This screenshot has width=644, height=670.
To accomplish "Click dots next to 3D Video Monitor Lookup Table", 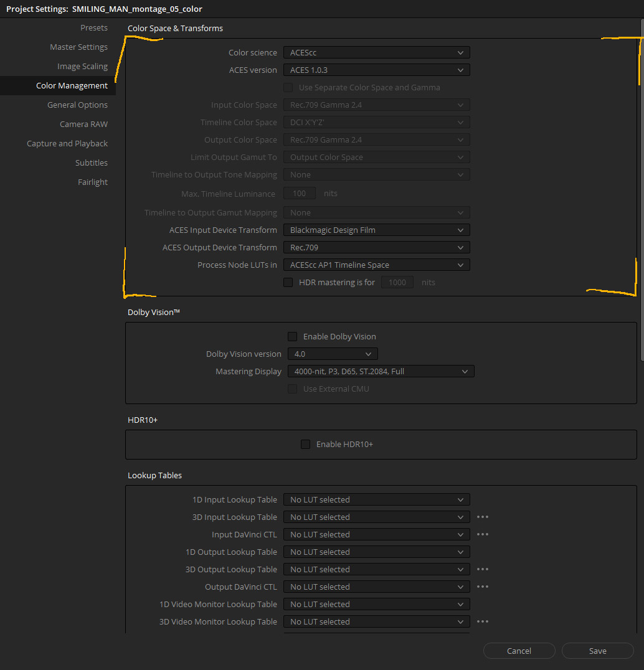I will coord(483,621).
